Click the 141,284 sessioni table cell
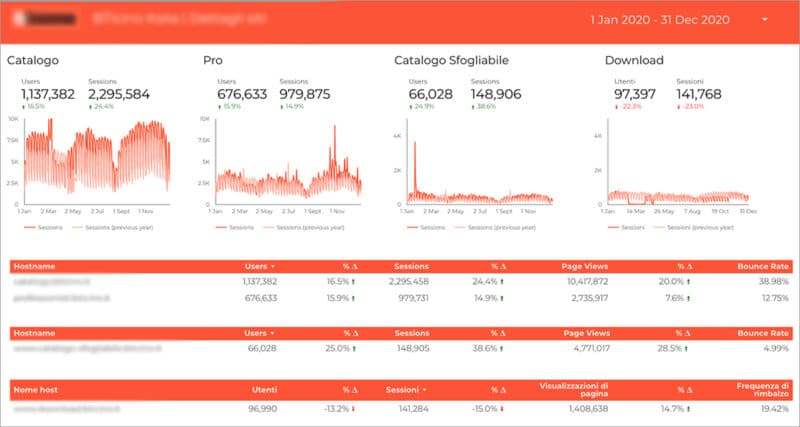This screenshot has width=800, height=427. coord(413,409)
